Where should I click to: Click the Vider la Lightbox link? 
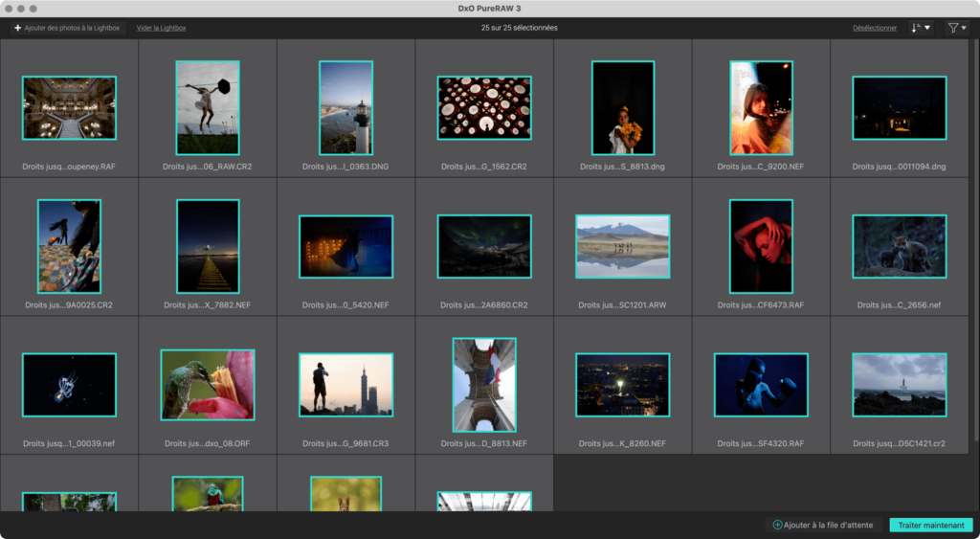coord(161,28)
